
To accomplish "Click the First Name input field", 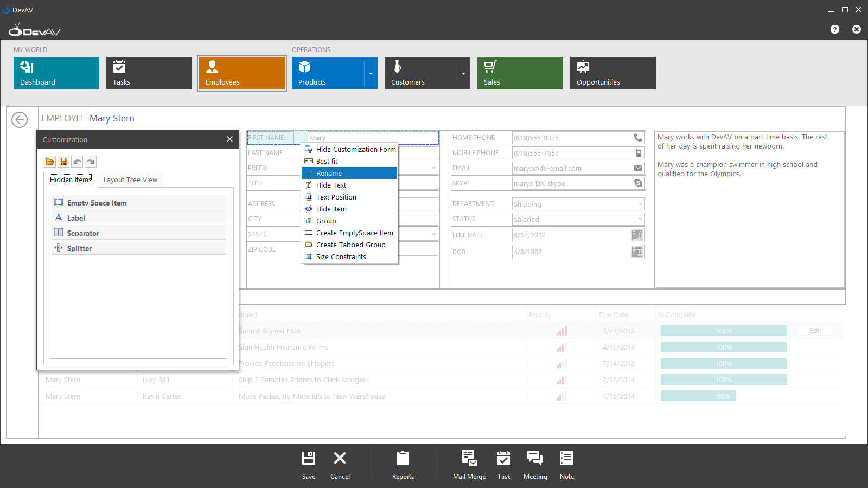I will pos(373,138).
